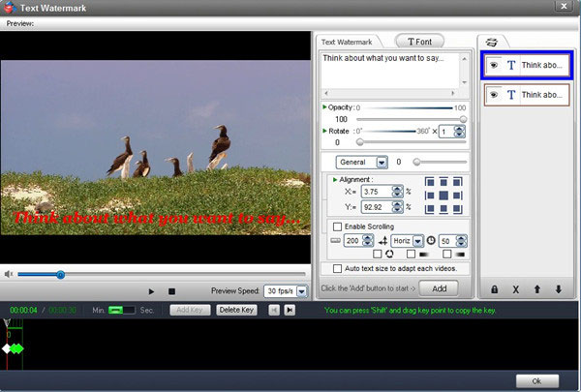Check Auto text size to adapt videos
The width and height of the screenshot is (581, 392).
pyautogui.click(x=337, y=268)
